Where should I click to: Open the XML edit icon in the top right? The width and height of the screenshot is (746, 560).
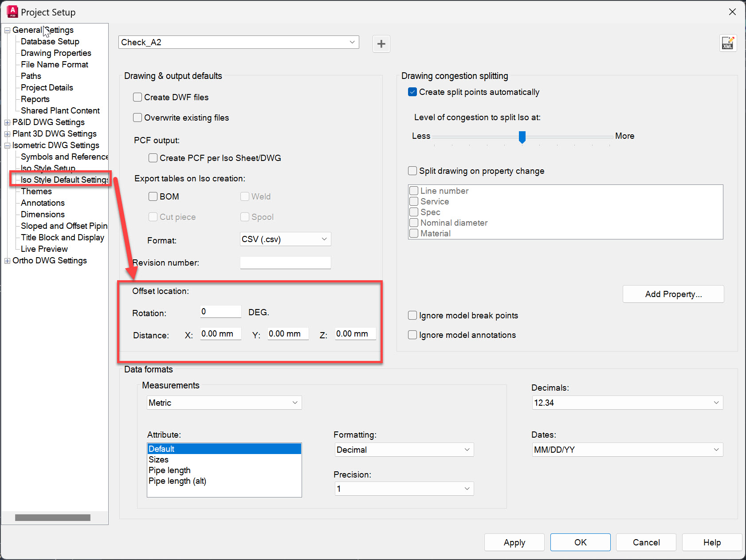728,43
